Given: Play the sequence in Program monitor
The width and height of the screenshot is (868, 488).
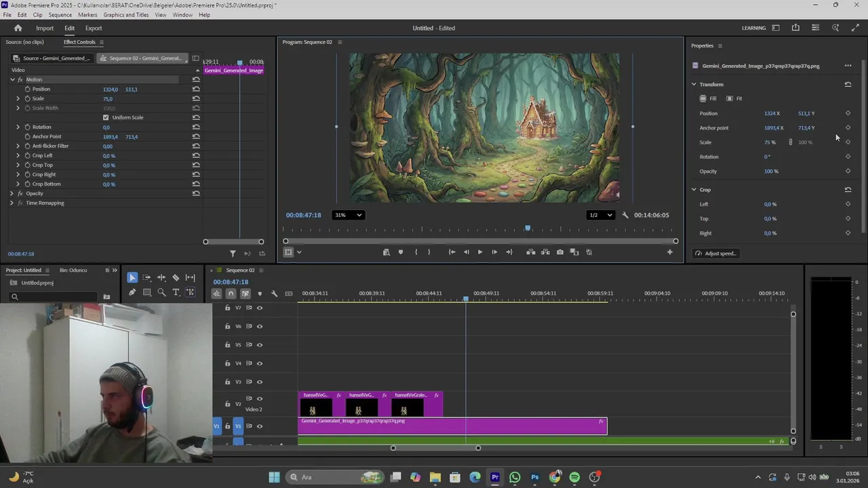Looking at the screenshot, I should 479,252.
